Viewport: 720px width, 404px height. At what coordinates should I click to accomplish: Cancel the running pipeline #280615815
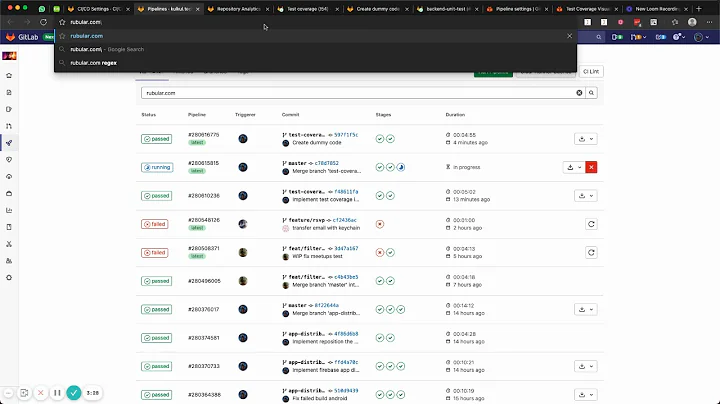591,167
